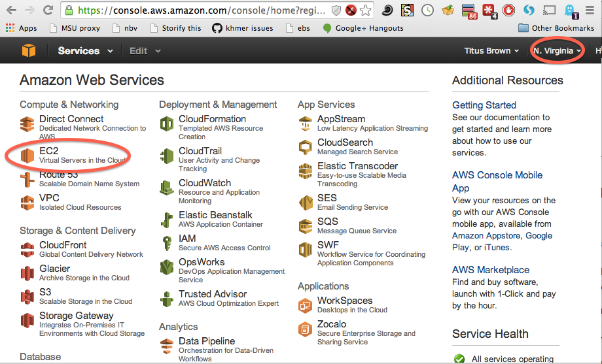Expand the Services dropdown menu
The width and height of the screenshot is (602, 364).
(85, 50)
